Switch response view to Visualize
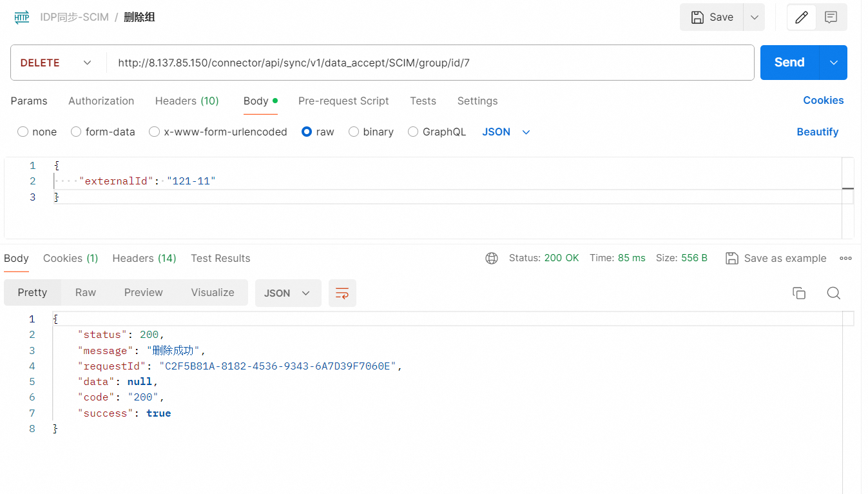 213,293
